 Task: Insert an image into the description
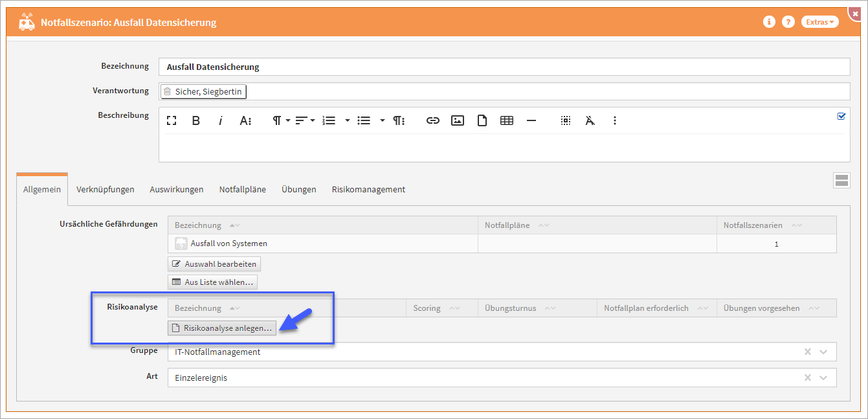458,120
